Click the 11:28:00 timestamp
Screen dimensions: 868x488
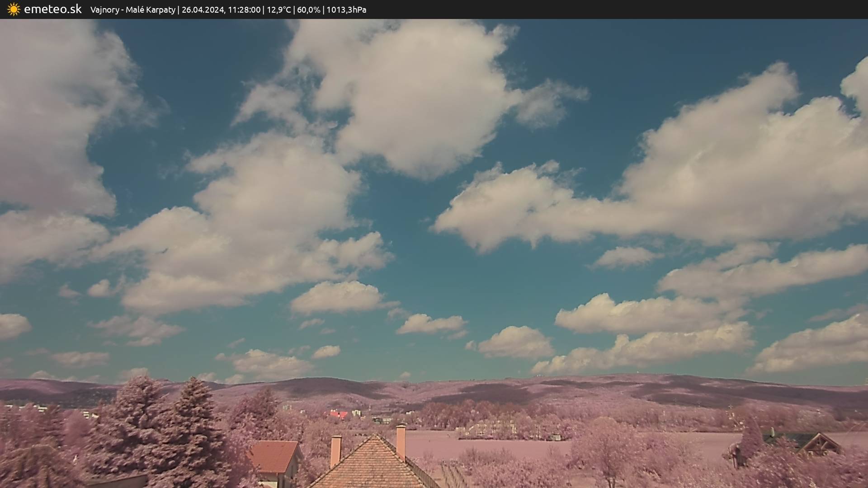244,10
